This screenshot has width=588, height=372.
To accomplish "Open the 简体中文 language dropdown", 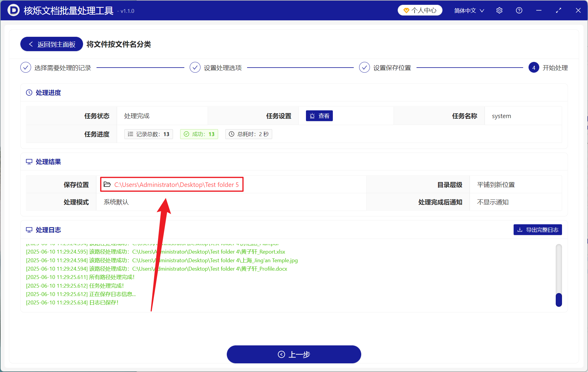I will 468,10.
